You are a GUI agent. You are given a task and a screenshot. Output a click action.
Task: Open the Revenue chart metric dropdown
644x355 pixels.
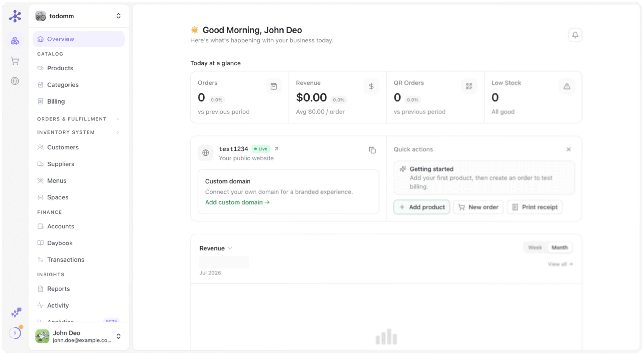[216, 248]
